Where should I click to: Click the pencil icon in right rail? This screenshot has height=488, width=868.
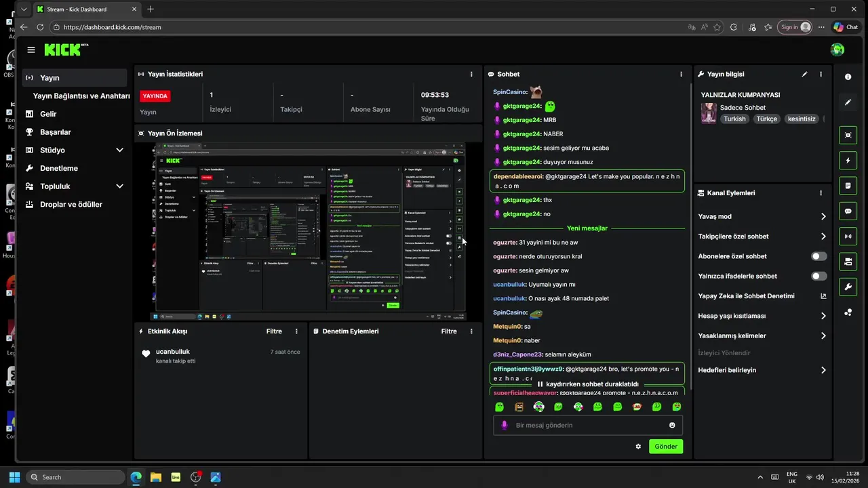[848, 102]
